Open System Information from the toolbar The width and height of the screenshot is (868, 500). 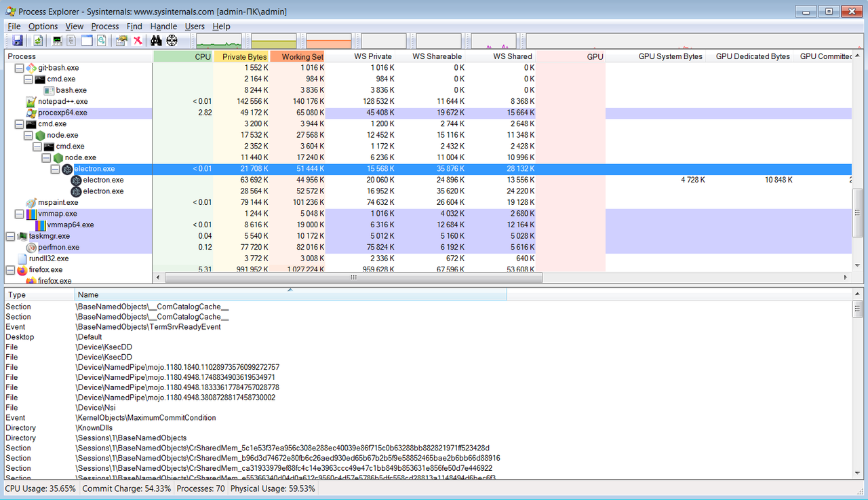click(x=57, y=40)
